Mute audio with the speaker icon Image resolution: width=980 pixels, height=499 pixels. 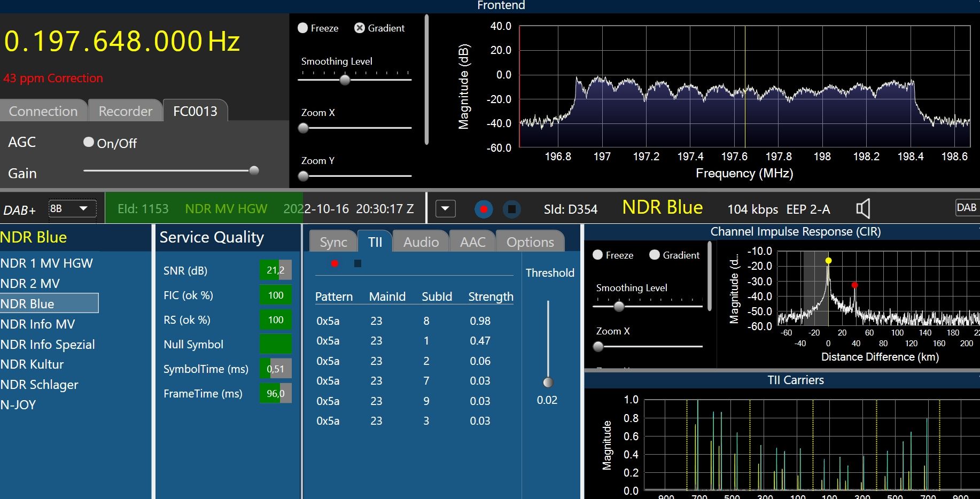863,208
